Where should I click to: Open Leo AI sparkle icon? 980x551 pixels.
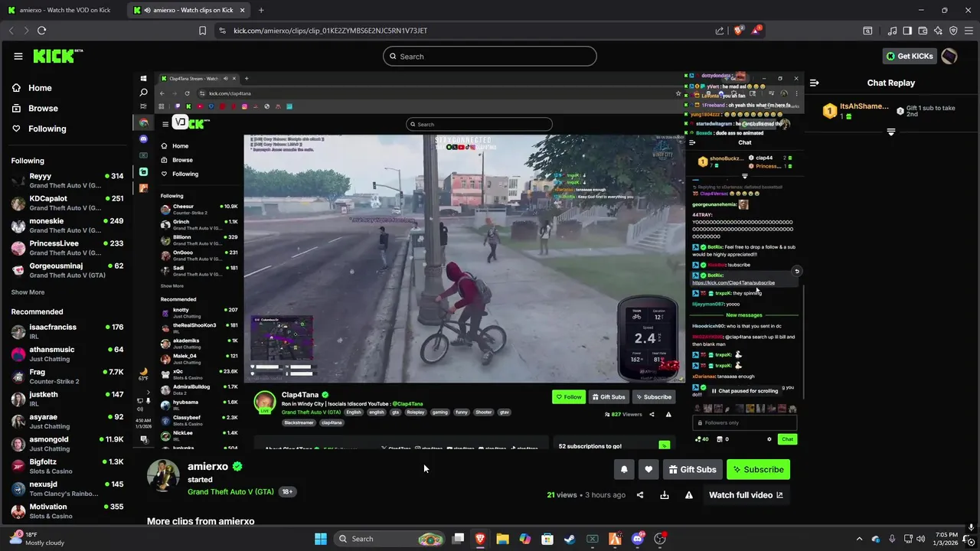[938, 31]
